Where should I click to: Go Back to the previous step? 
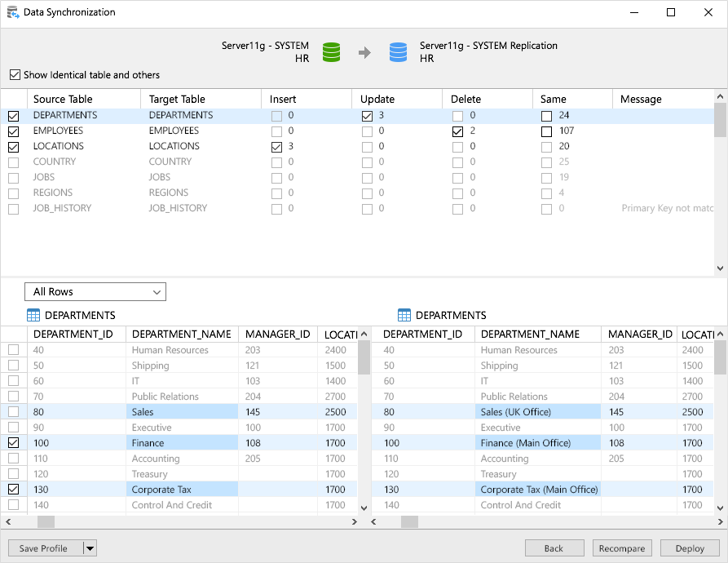(554, 548)
